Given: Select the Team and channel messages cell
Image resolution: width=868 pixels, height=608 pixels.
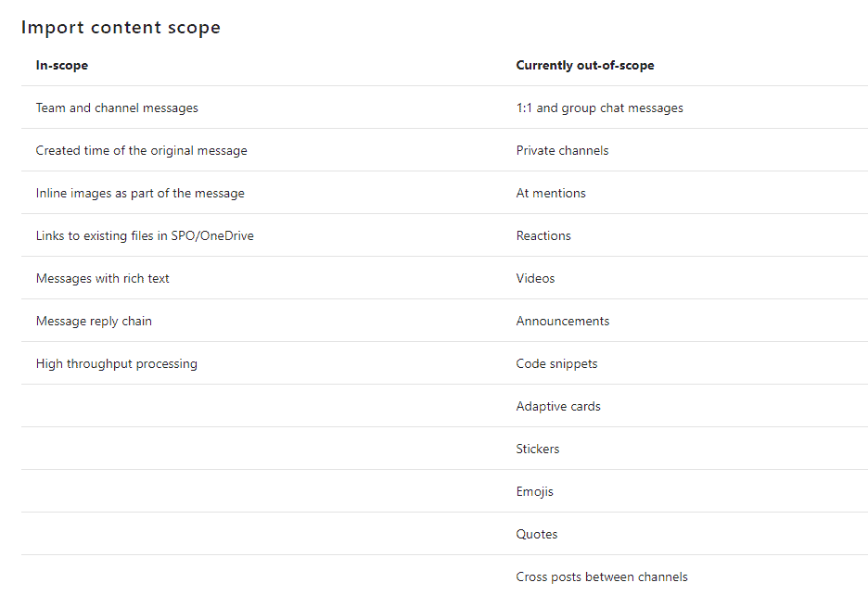Looking at the screenshot, I should click(x=117, y=108).
